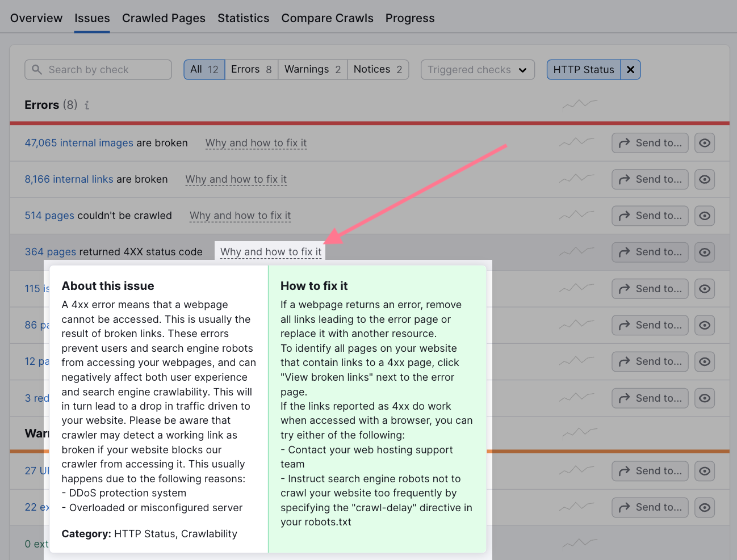Open the 514 pages link
The image size is (737, 560).
[x=49, y=216]
